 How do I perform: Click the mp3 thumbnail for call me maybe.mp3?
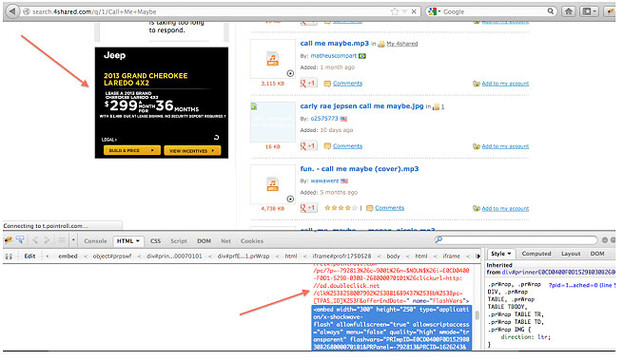pyautogui.click(x=273, y=59)
